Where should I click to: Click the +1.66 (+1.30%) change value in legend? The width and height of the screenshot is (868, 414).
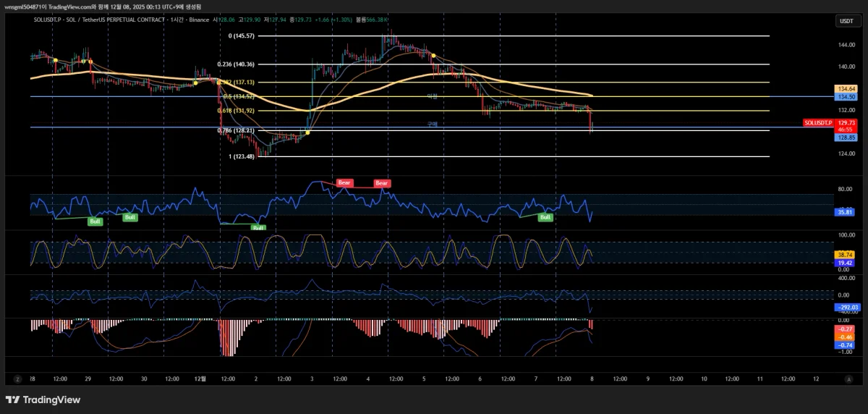coord(332,20)
